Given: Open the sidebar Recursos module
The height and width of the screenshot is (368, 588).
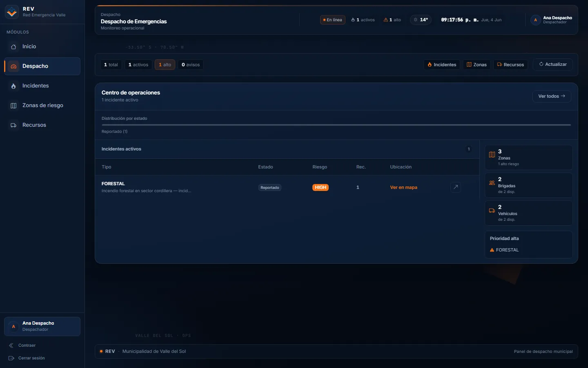Looking at the screenshot, I should (42, 125).
